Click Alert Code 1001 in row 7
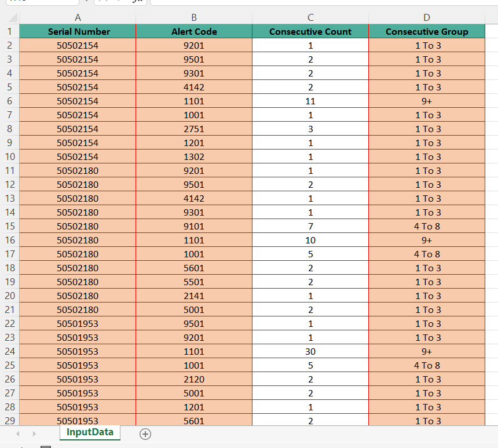Viewport: 498px width, 448px height. pyautogui.click(x=194, y=115)
